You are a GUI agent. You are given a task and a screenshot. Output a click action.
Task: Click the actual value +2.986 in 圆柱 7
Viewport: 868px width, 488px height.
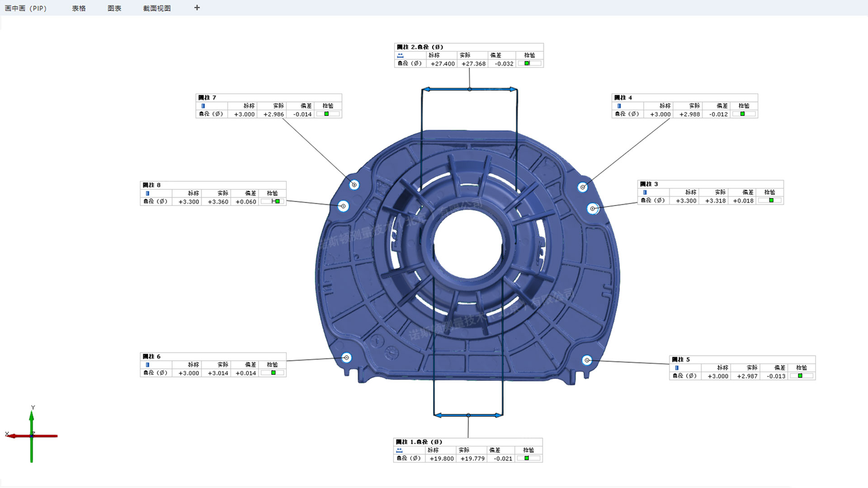tap(274, 114)
